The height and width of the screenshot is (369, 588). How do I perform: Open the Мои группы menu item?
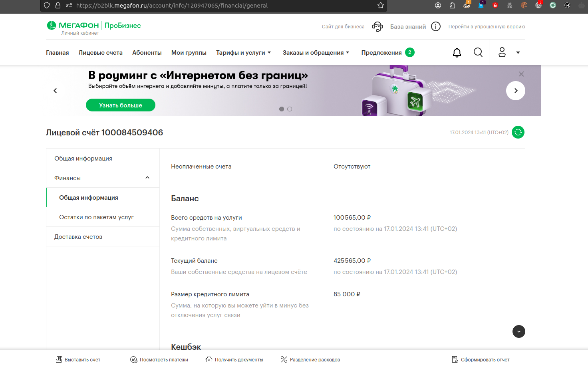click(189, 53)
